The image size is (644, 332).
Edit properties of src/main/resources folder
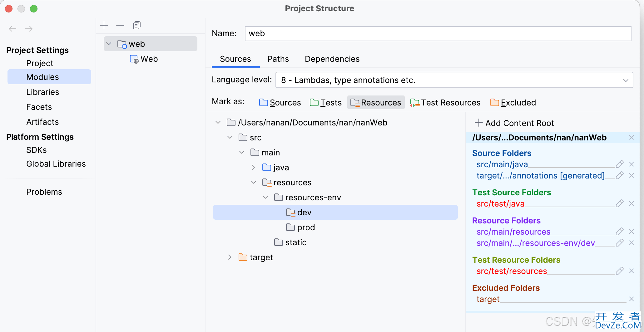coord(620,232)
